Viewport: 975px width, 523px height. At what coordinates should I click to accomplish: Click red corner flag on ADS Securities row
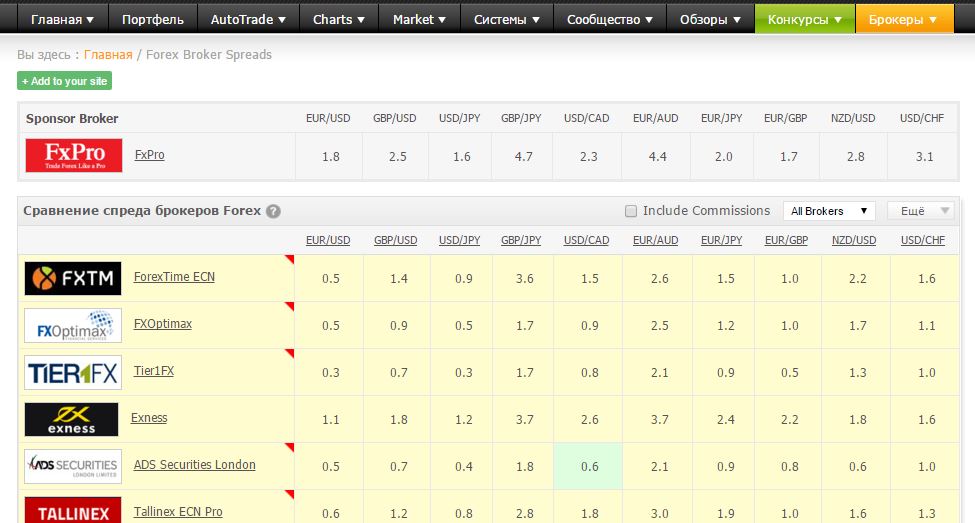click(289, 447)
